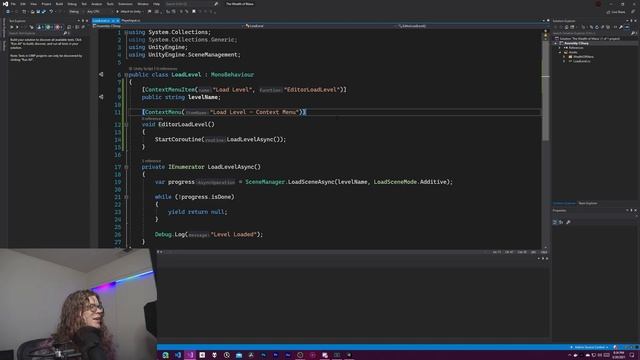Screen dimensions: 640x360
Task: Click the highlighted Preview Selected Items icon in Solution Explorer
Action: click(627, 27)
